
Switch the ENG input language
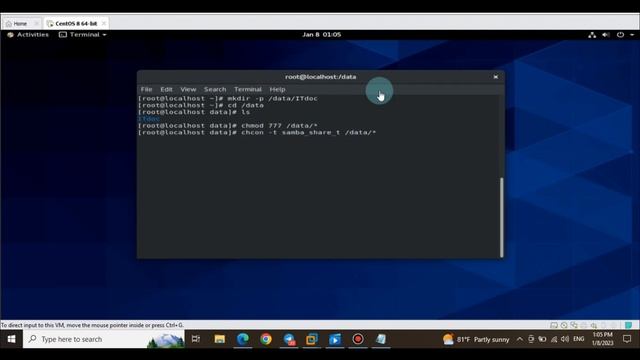pos(579,339)
